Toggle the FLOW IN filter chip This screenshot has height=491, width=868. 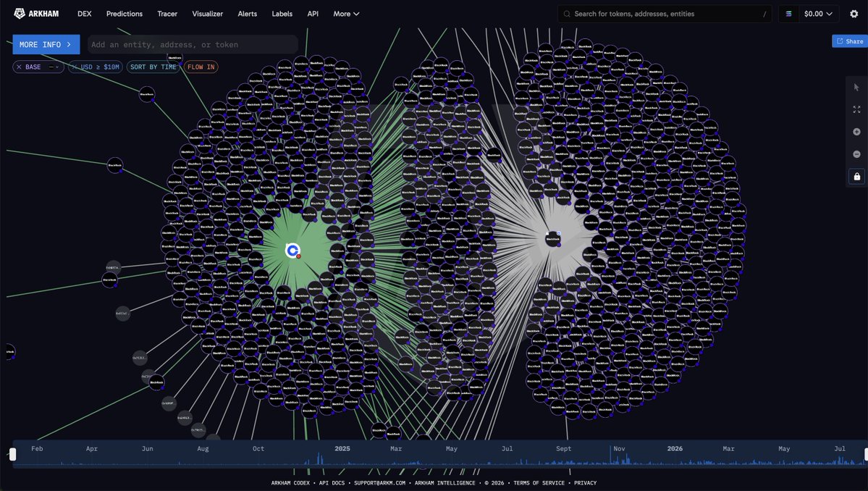(201, 67)
